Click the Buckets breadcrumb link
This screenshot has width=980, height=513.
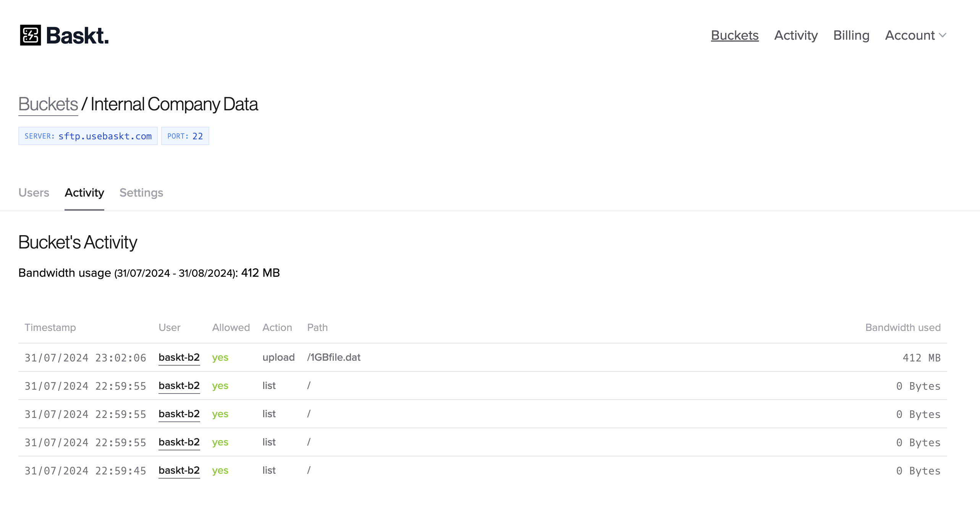pos(48,104)
